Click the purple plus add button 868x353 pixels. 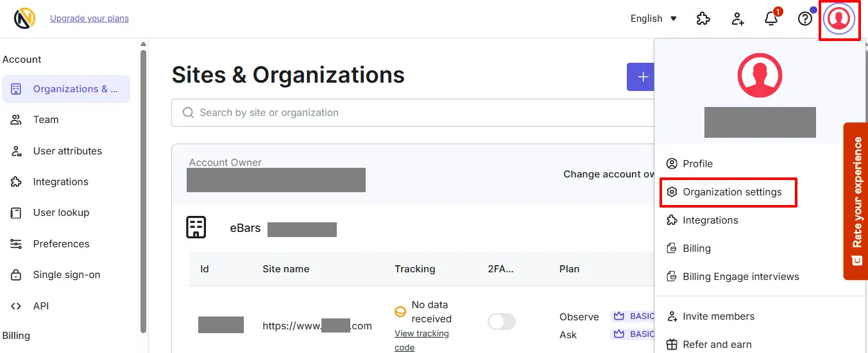[x=640, y=77]
